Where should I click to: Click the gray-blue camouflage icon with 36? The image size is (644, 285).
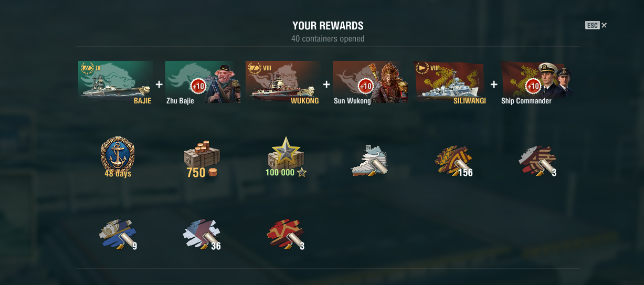[x=202, y=234]
